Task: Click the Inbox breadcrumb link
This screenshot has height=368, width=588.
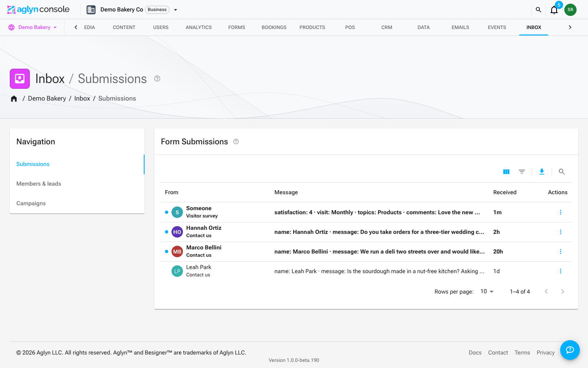Action: pyautogui.click(x=82, y=99)
